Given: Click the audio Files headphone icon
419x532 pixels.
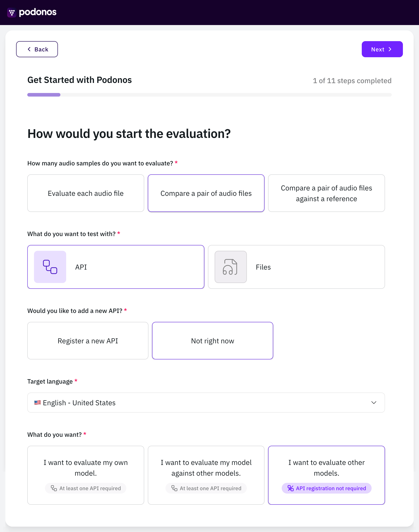Looking at the screenshot, I should coord(231,267).
